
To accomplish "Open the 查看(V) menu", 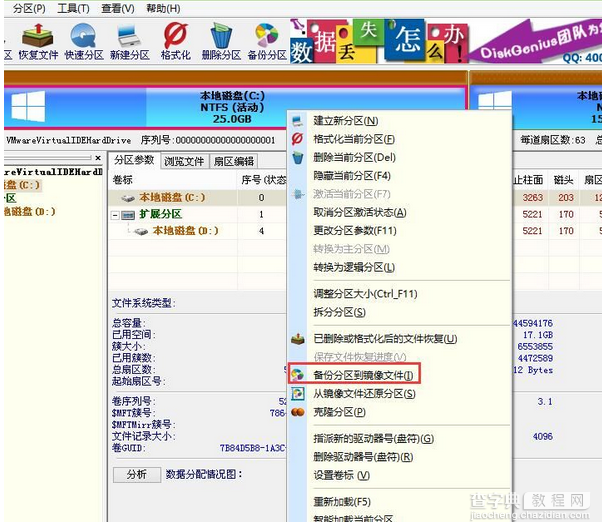I will [x=117, y=8].
